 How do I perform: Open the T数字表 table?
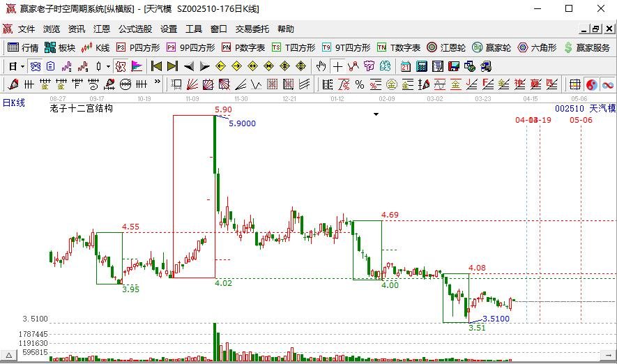(x=399, y=47)
